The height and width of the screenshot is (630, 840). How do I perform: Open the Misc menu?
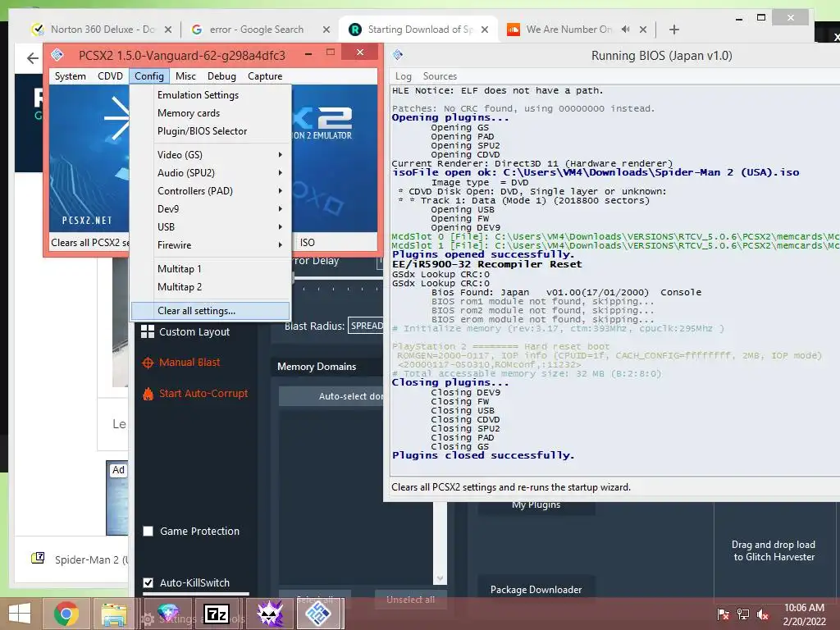coord(186,76)
